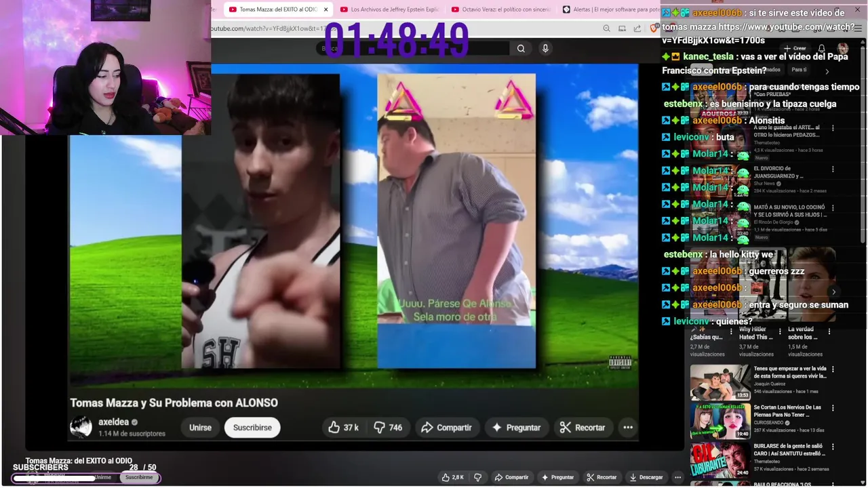Open axeldea channel avatar
Image resolution: width=868 pixels, height=488 pixels.
click(81, 426)
